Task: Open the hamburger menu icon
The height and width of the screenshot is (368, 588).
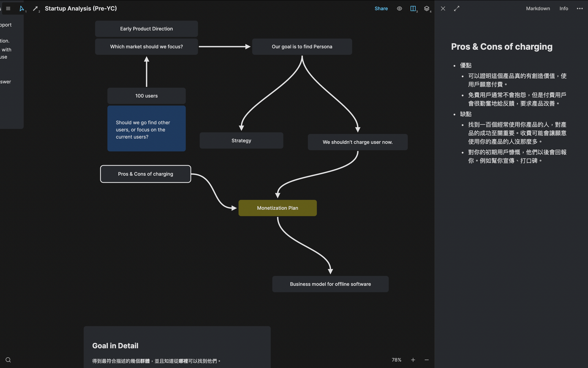Action: 8,9
